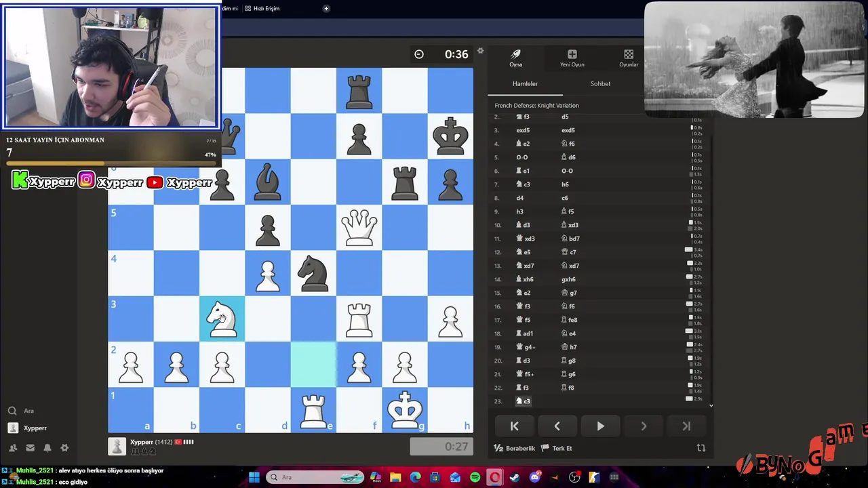Click the black knight on e4

click(x=313, y=273)
